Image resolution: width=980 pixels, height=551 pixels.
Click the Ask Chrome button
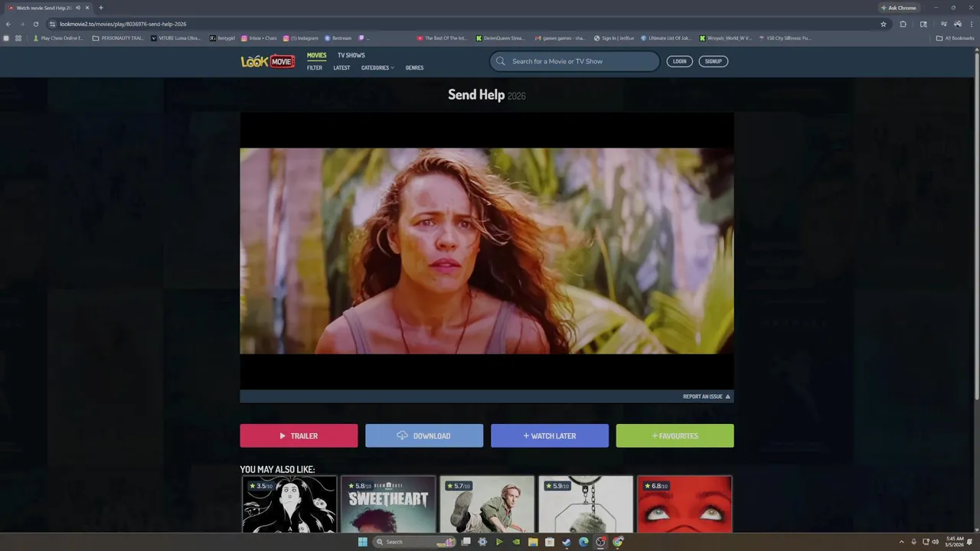tap(899, 8)
